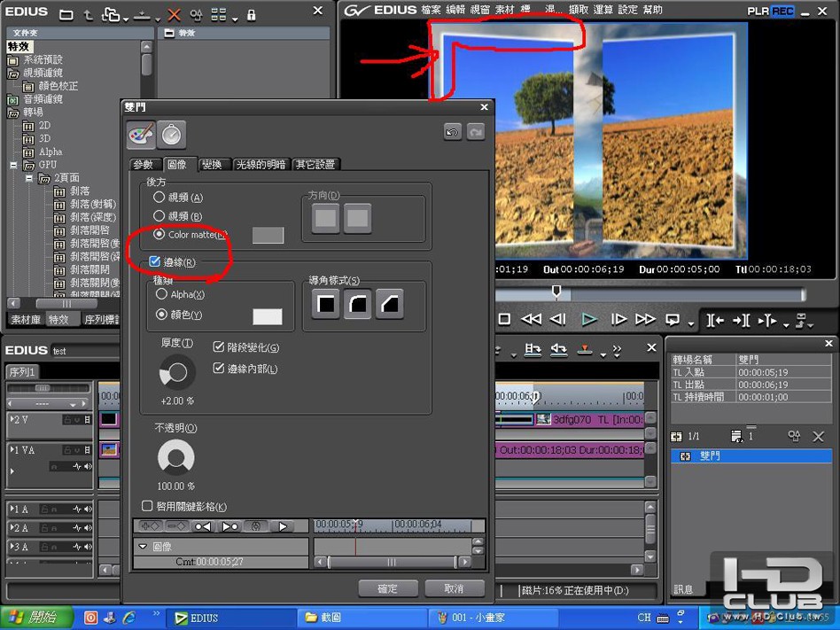Jump to the next keyframe in the dialog
The height and width of the screenshot is (630, 840).
point(229,526)
